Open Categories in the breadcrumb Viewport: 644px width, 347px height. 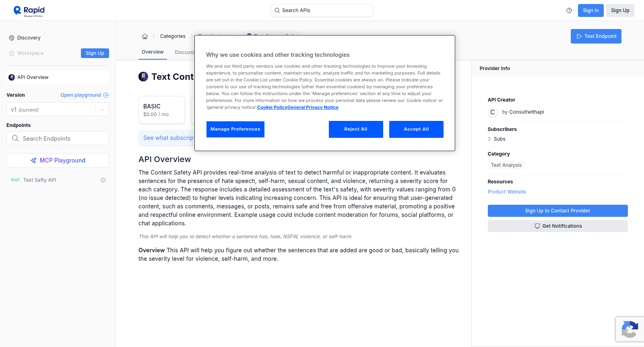click(x=173, y=36)
